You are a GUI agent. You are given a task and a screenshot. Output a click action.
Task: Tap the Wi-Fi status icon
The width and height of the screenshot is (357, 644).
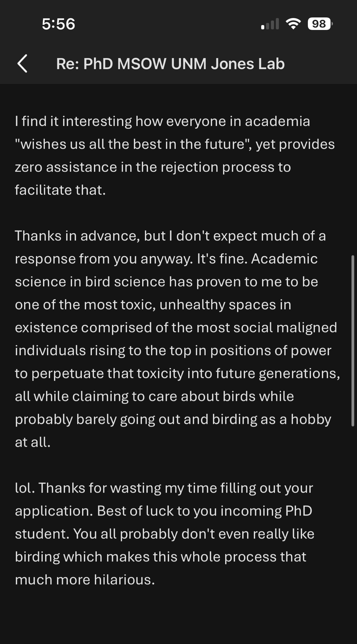click(293, 24)
